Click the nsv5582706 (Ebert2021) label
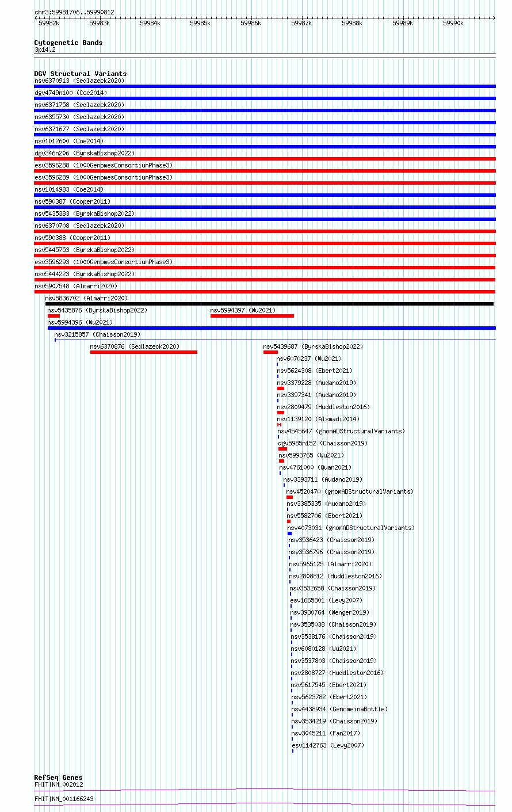Screen dimensions: 512x812 326,516
